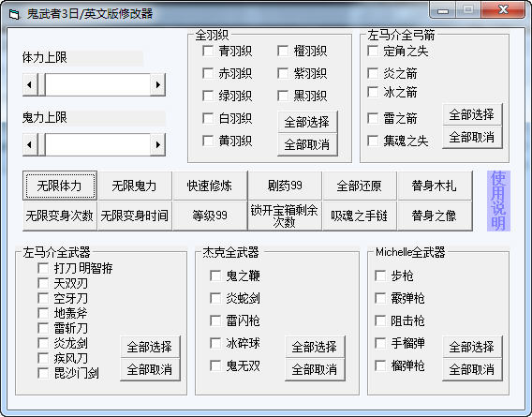Click the app icon in title bar

coord(15,14)
